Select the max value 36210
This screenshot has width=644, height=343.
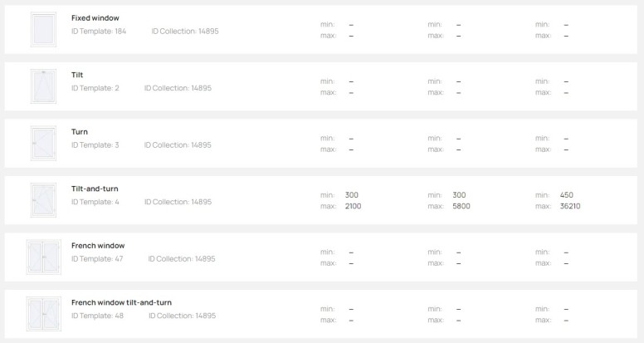point(570,206)
